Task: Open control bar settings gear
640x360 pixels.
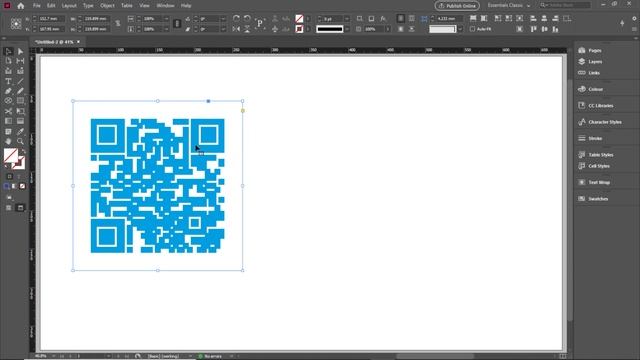Action: pos(634,18)
